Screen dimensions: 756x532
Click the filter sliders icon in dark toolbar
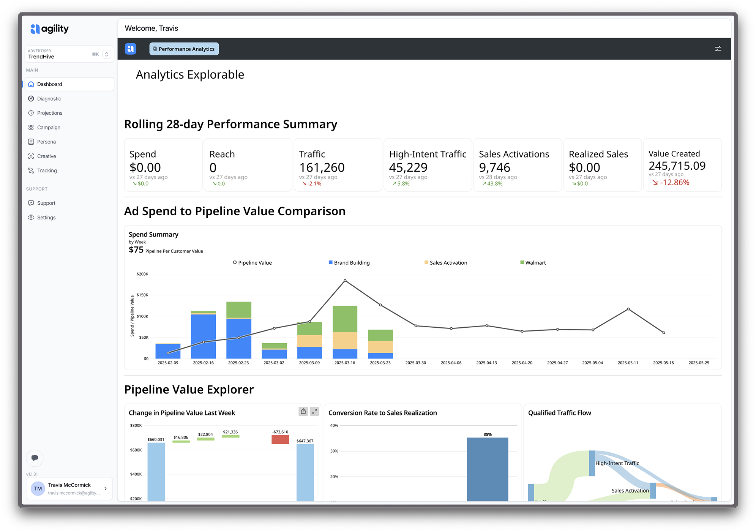click(x=718, y=49)
